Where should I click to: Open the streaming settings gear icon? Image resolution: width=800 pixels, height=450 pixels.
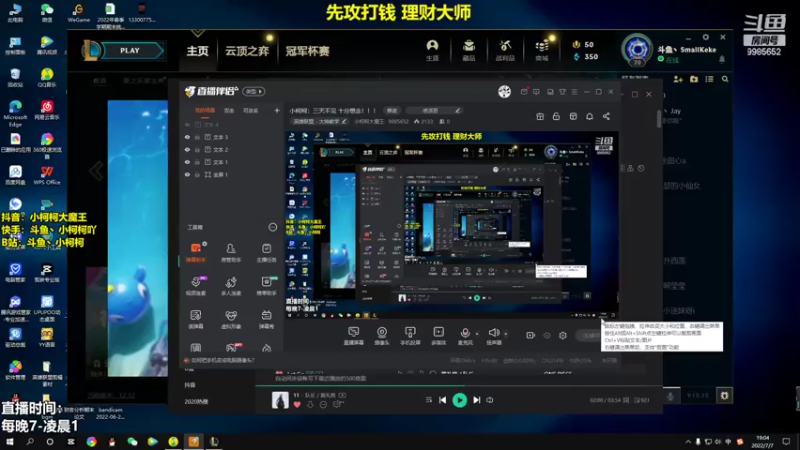point(563,335)
